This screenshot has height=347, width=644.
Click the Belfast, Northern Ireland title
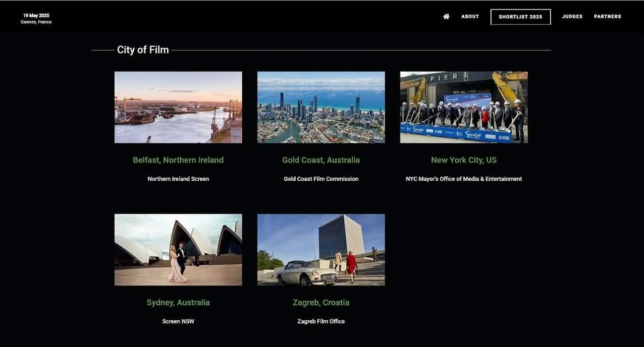point(178,160)
